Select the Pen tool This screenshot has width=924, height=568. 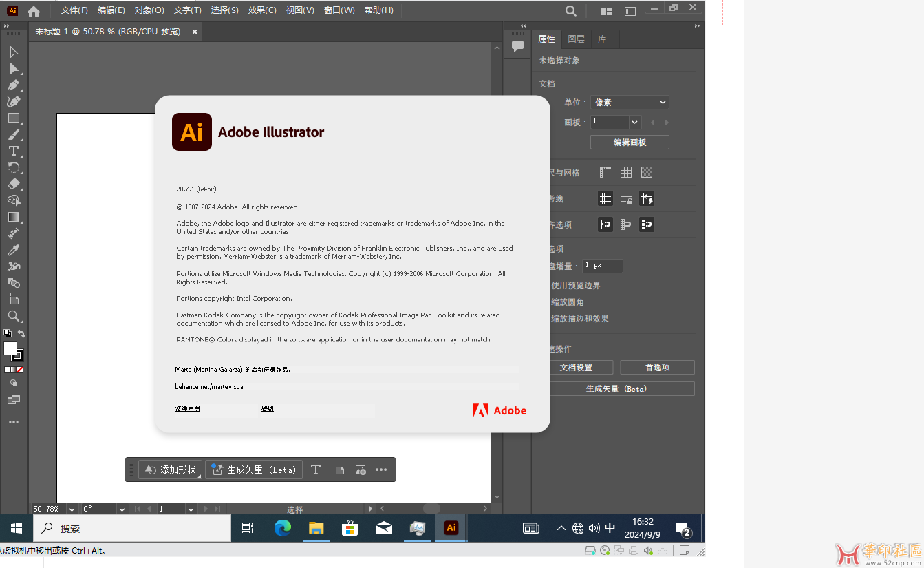coord(14,85)
